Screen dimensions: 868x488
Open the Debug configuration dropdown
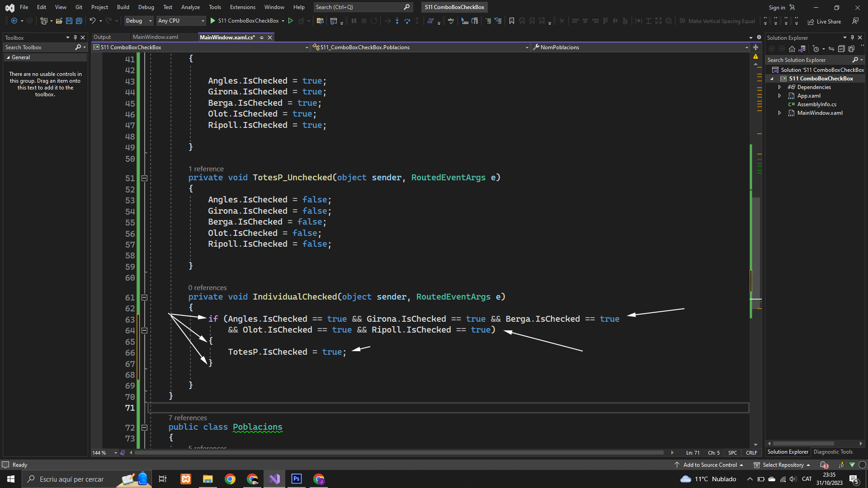(138, 21)
